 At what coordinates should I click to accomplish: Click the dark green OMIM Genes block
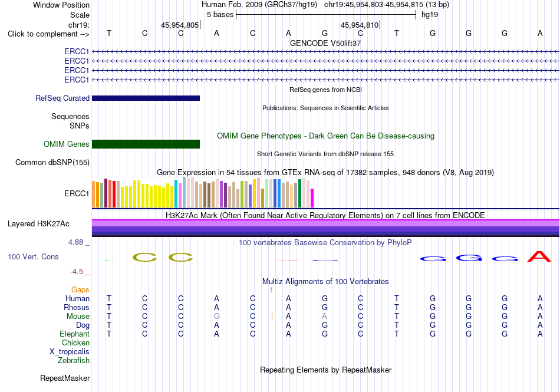pos(146,144)
